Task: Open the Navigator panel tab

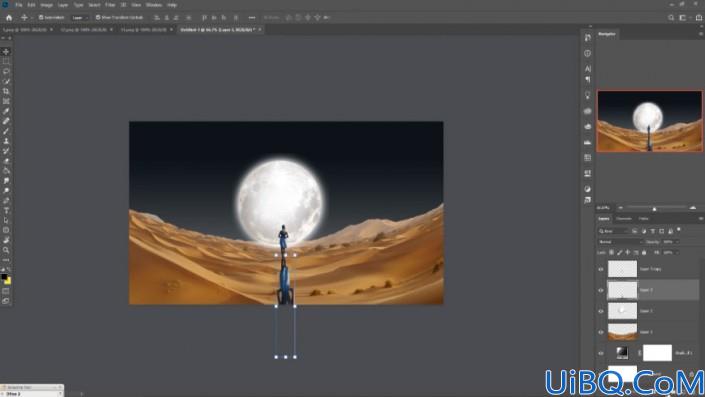Action: click(607, 34)
